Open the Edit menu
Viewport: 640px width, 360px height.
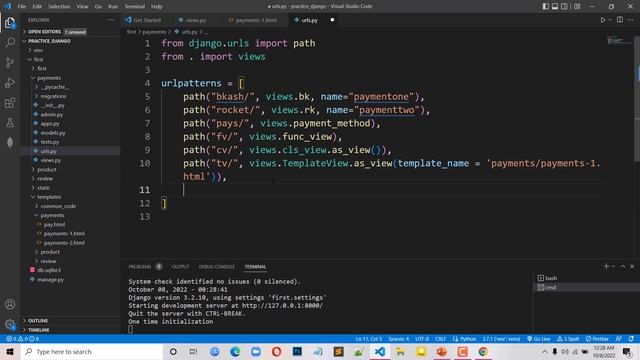coord(37,6)
